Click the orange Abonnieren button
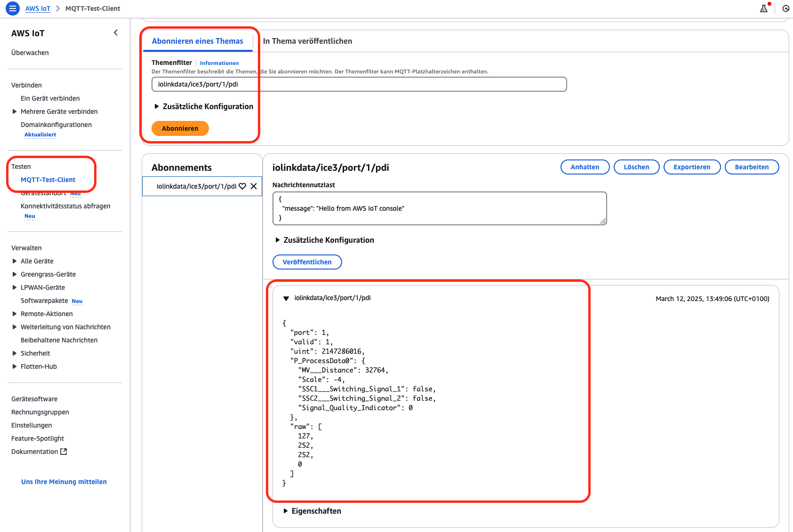 (180, 128)
